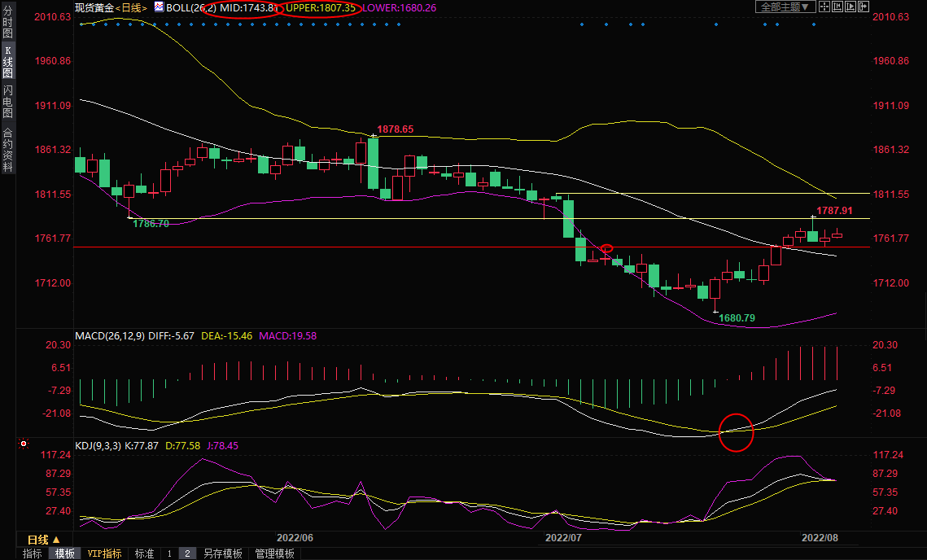Click the crosshair cursor icon in top toolbar
Image resolution: width=927 pixels, height=560 pixels.
[824, 7]
